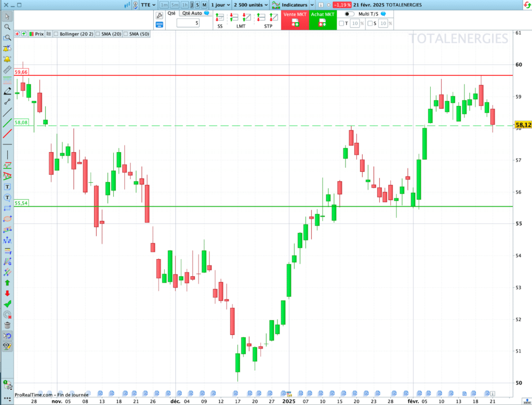Toggle the eye with pencil visibility tool

pos(7,347)
